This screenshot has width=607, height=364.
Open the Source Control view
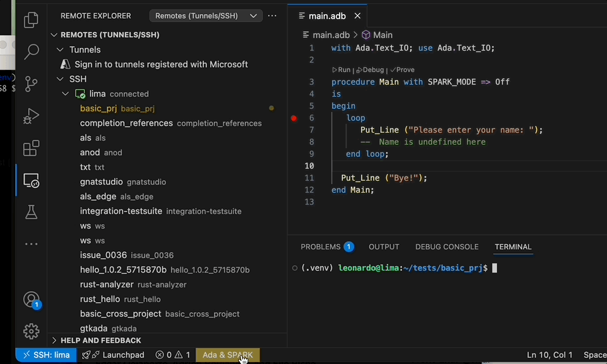pyautogui.click(x=31, y=84)
